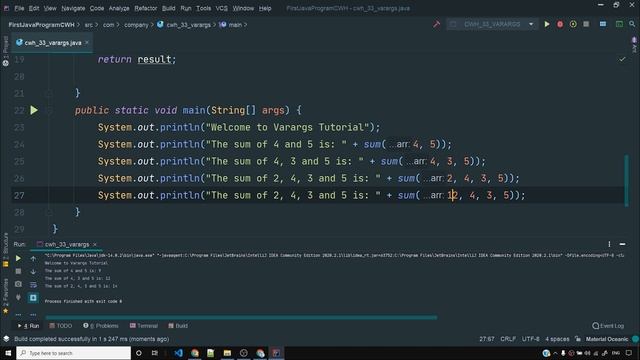Open the CWH_33_VARARGS run configuration dropdown
Viewport: 640px width, 360px height.
tap(492, 24)
